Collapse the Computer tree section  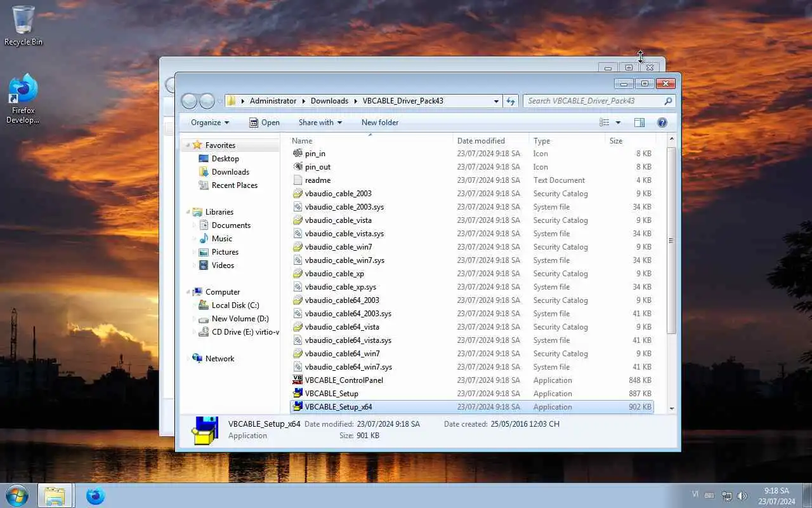188,292
